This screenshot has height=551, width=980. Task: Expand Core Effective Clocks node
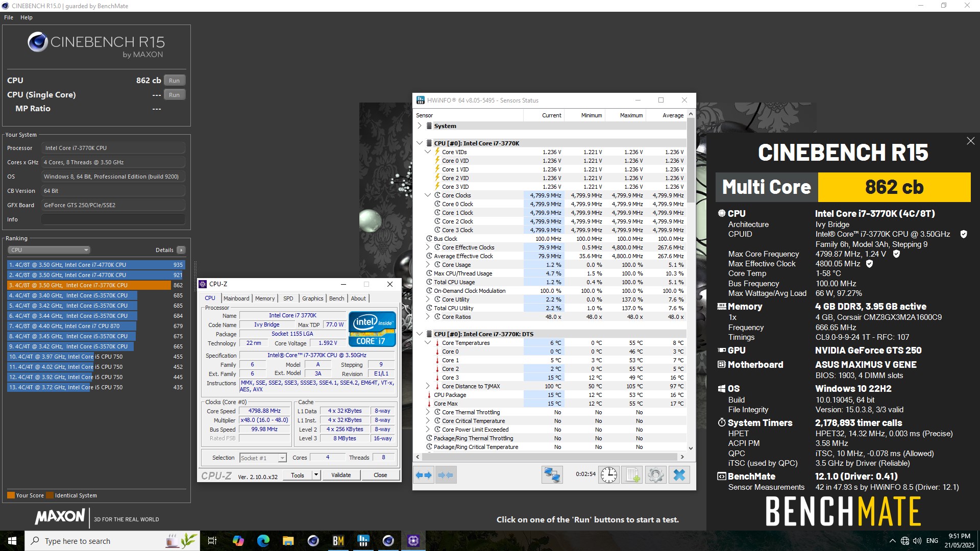(x=428, y=247)
